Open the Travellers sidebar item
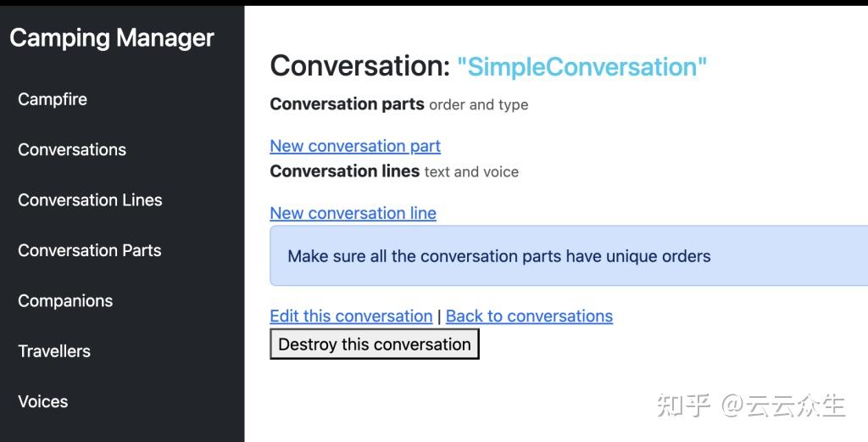The height and width of the screenshot is (442, 868). pos(54,351)
